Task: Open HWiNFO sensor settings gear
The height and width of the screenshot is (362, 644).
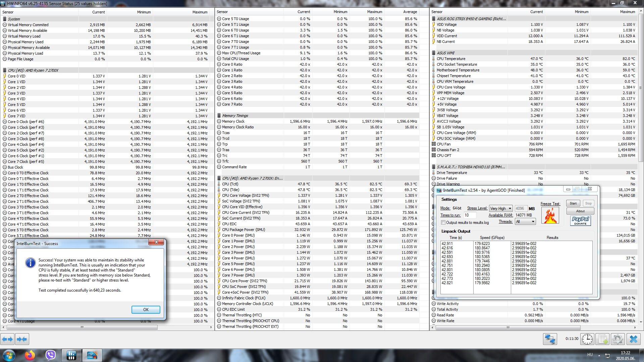Action: point(618,339)
